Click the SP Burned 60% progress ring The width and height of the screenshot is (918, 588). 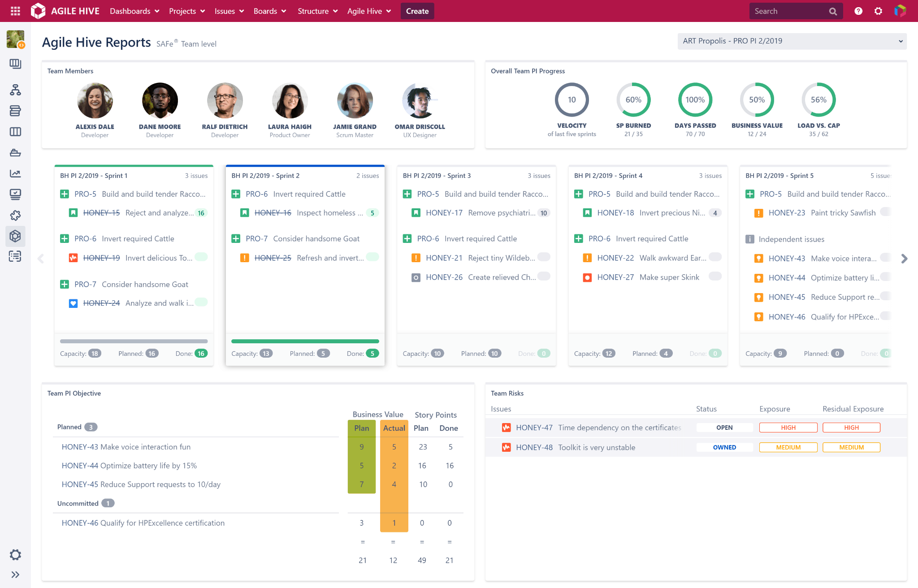click(x=633, y=100)
